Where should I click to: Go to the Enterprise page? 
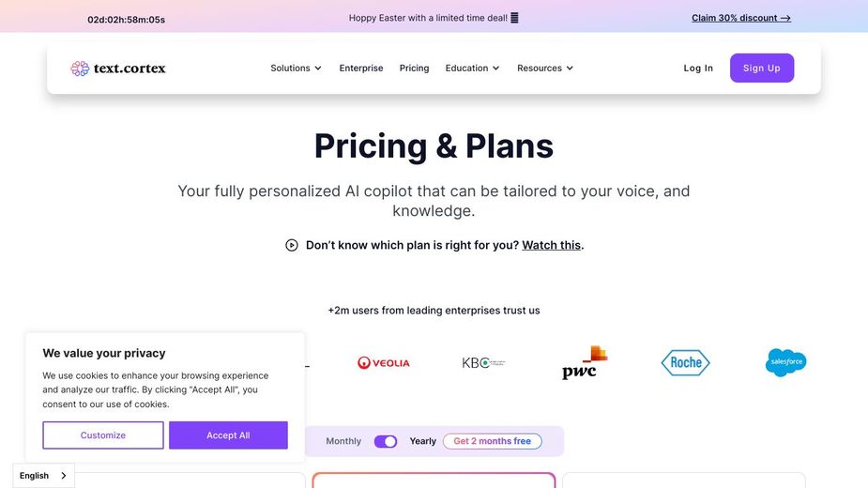(361, 69)
